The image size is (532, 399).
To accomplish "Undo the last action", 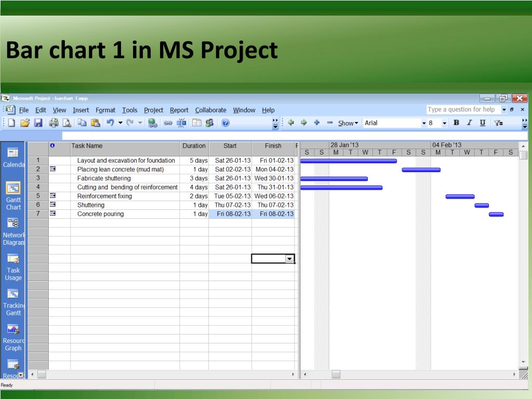I will [110, 123].
